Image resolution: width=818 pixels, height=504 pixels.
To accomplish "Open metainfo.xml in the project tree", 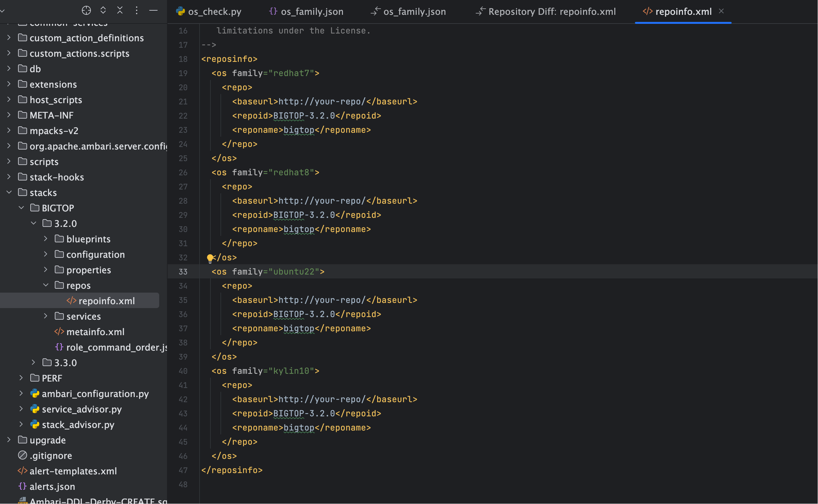I will coord(95,332).
